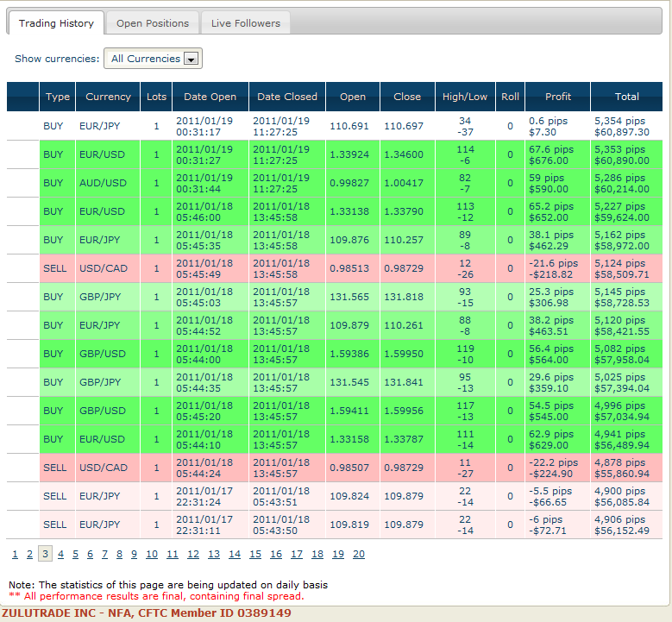Click the Roll column header

[x=510, y=97]
